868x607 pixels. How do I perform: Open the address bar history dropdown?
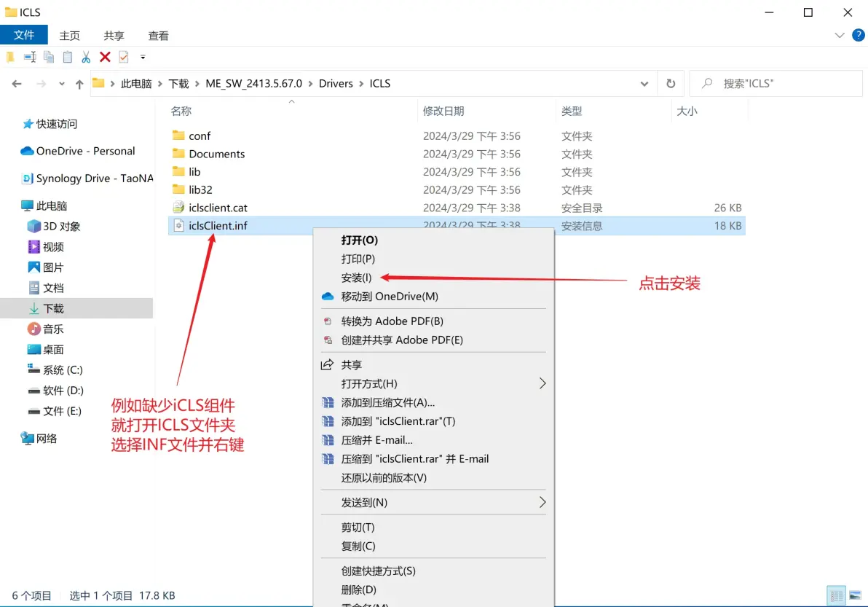[644, 84]
